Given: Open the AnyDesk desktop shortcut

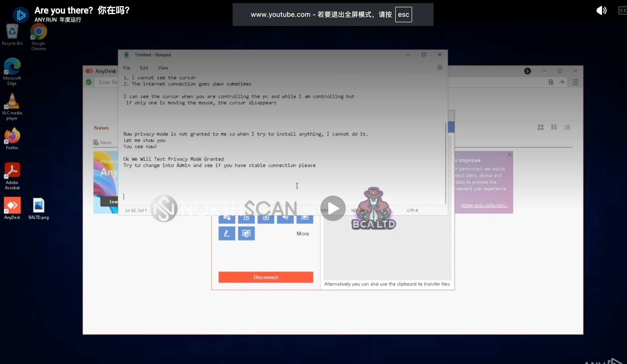Looking at the screenshot, I should pos(12,209).
